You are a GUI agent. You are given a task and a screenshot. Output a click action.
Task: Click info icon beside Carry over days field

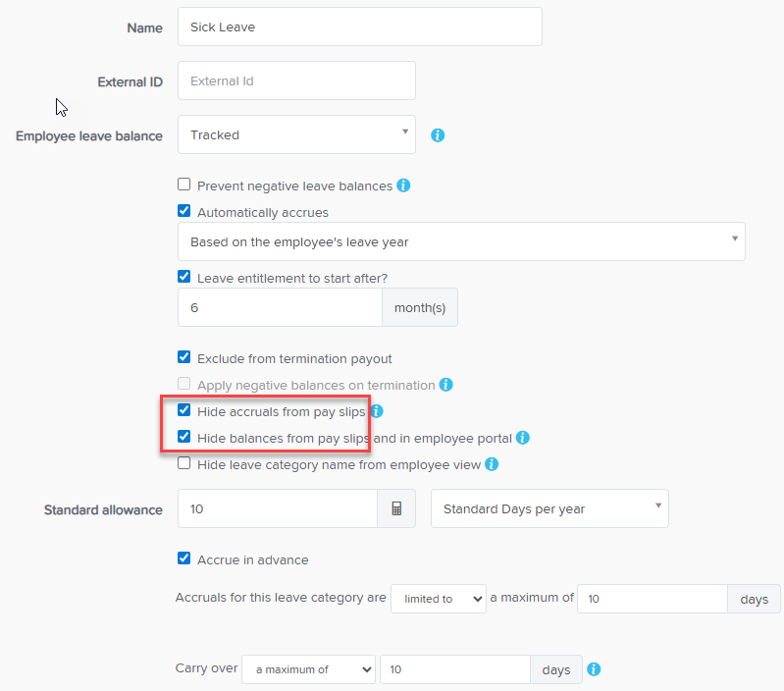point(593,669)
